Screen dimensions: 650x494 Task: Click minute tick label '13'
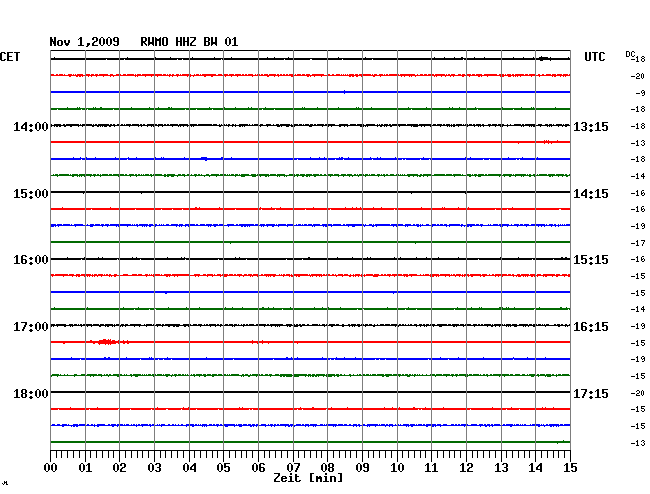point(501,468)
